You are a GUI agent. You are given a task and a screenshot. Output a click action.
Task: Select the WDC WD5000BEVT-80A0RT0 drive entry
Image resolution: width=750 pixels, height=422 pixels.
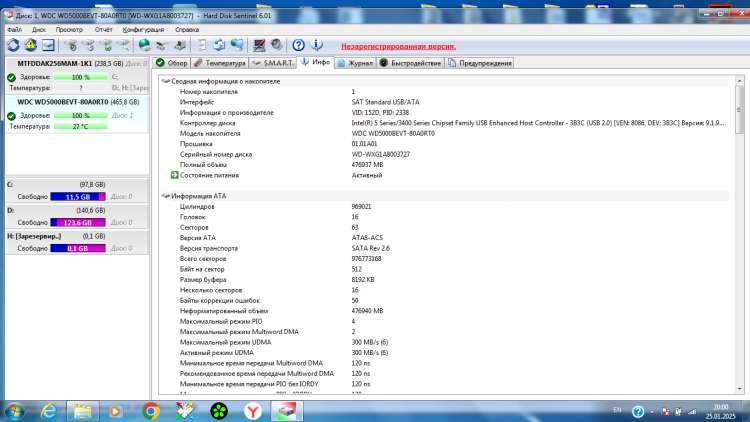tap(77, 114)
